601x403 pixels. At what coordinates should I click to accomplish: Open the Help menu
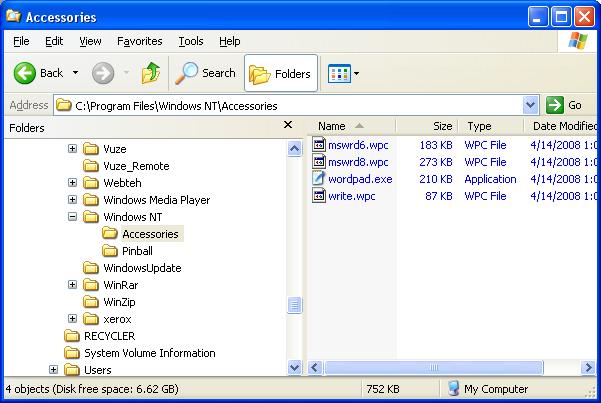click(230, 41)
